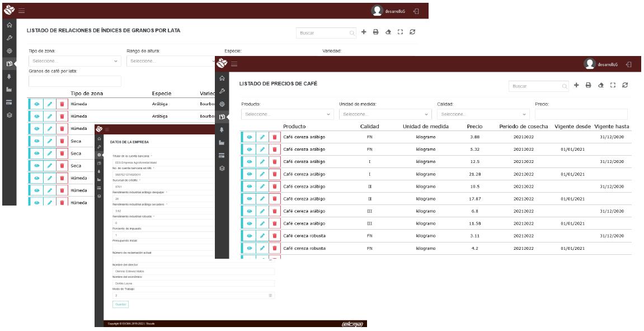View details of price row 12.5

click(250, 162)
